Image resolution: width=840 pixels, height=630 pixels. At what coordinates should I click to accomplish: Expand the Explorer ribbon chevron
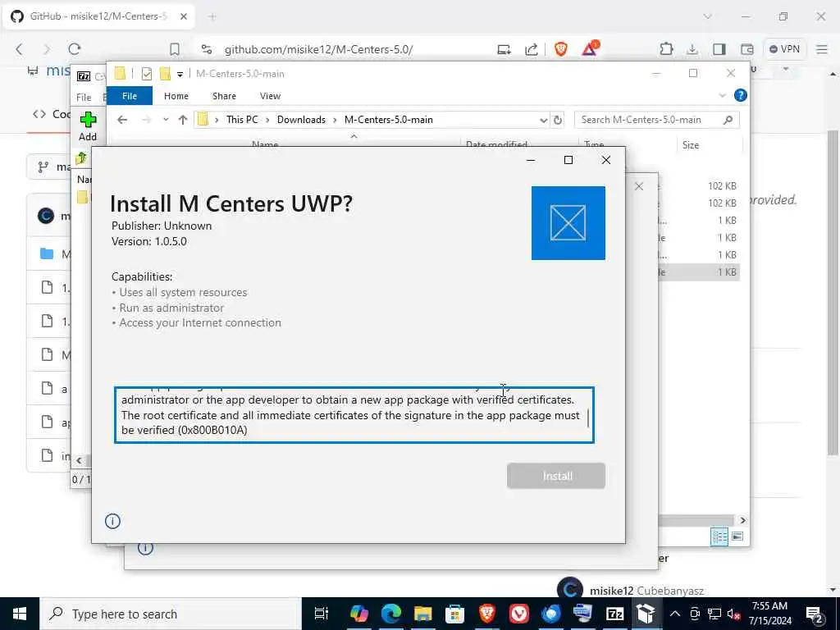point(722,96)
